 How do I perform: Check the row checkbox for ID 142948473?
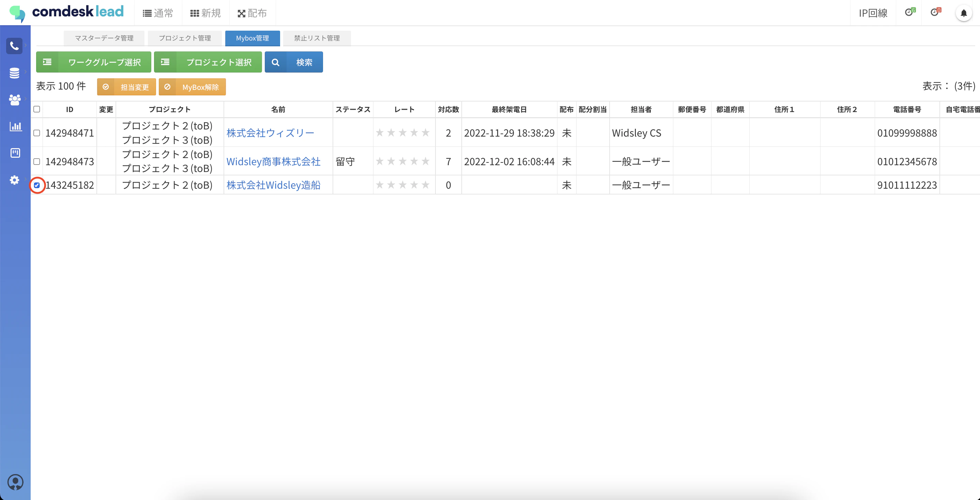click(x=37, y=161)
